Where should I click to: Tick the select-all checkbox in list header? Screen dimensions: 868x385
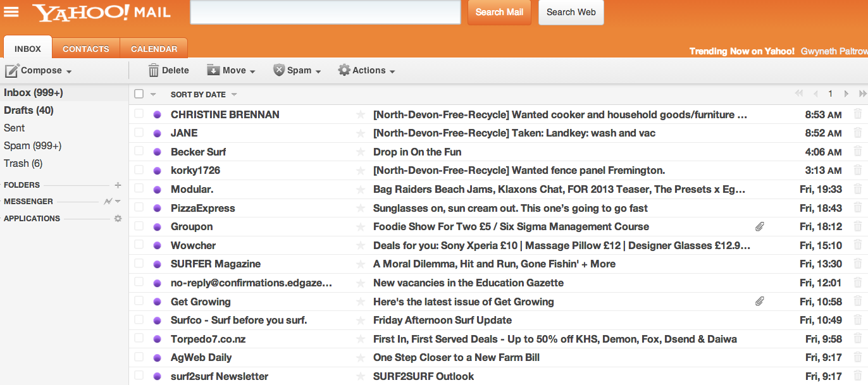(x=139, y=94)
